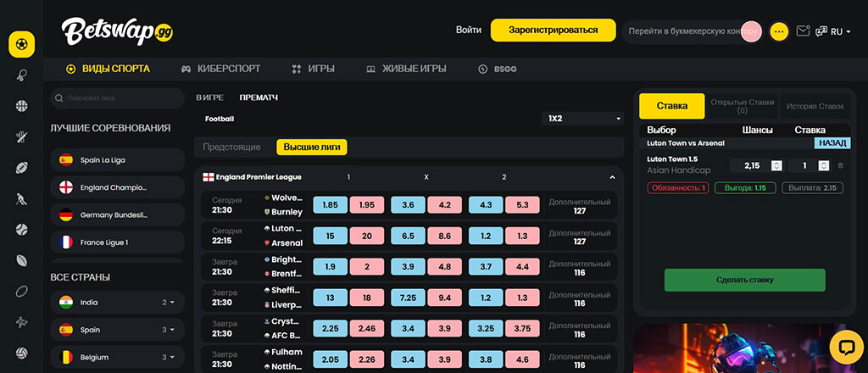868x373 pixels.
Task: Open the 1X2 market dropdown
Action: pos(583,119)
